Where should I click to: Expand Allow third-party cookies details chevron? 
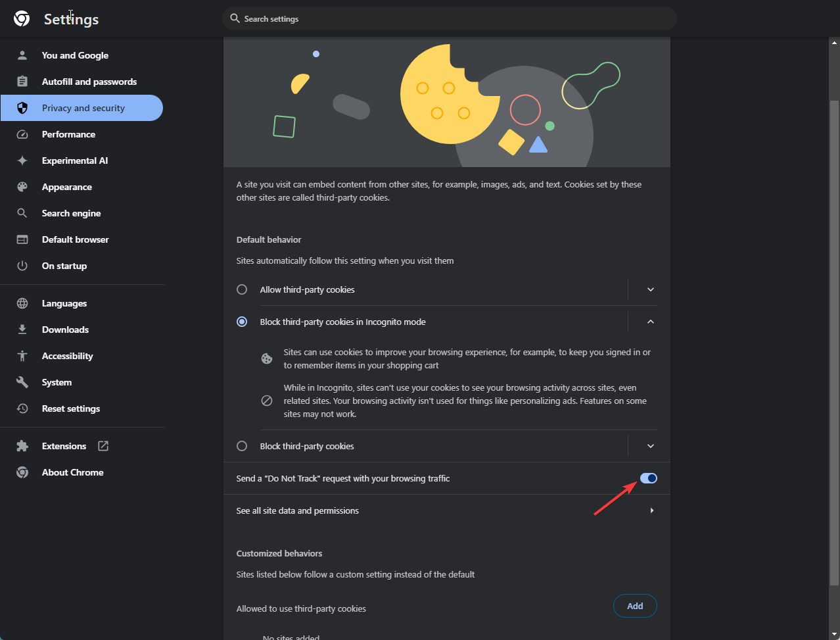click(x=651, y=289)
